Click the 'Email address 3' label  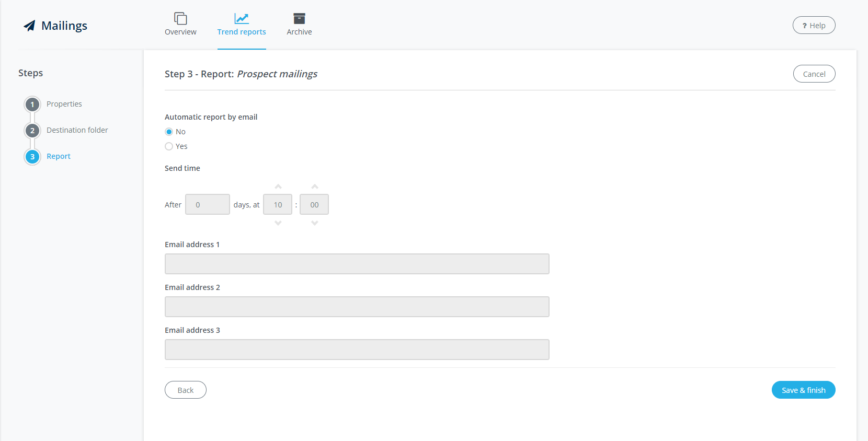[192, 330]
